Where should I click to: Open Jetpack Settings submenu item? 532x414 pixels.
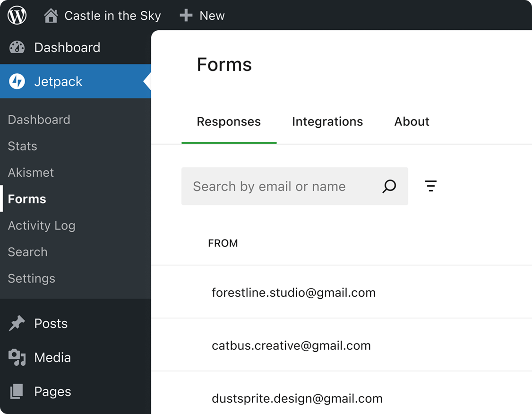click(x=32, y=278)
